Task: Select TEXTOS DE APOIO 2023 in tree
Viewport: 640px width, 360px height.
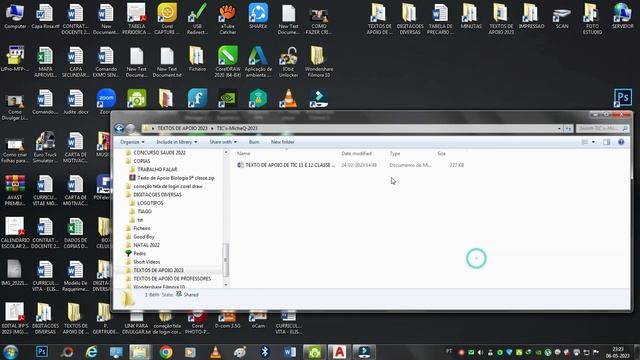Action: pyautogui.click(x=158, y=270)
